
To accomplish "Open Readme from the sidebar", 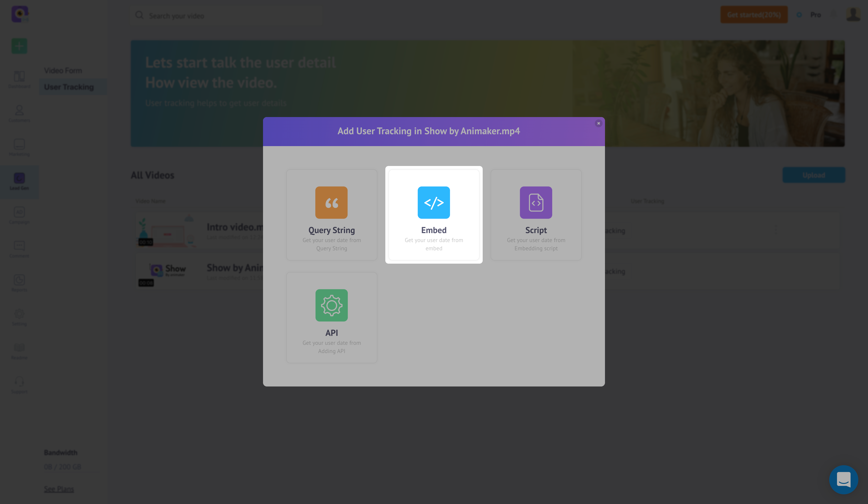I will coord(19,351).
